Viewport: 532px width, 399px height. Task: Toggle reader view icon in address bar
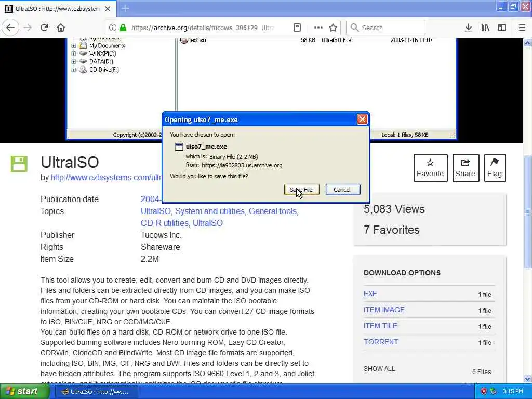click(297, 28)
